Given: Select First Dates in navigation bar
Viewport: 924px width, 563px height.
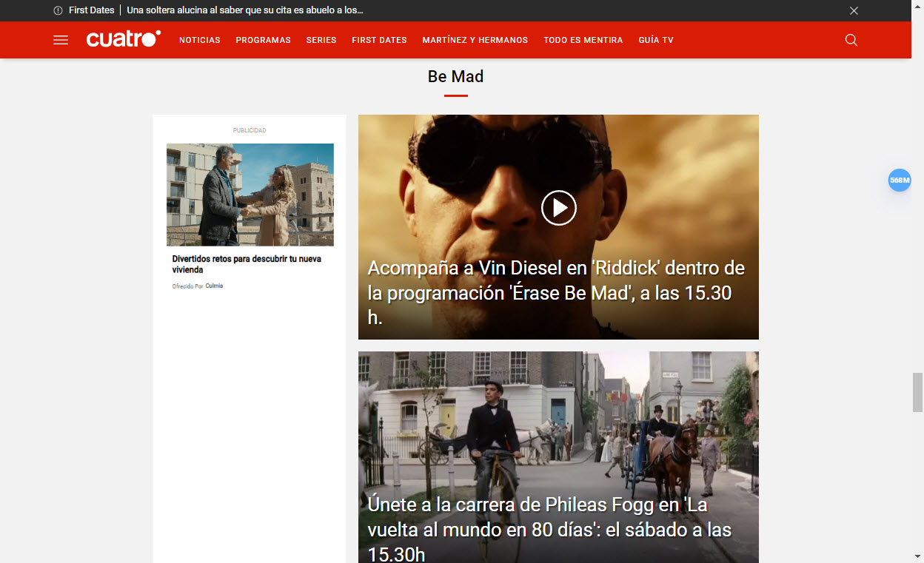Looking at the screenshot, I should 379,40.
